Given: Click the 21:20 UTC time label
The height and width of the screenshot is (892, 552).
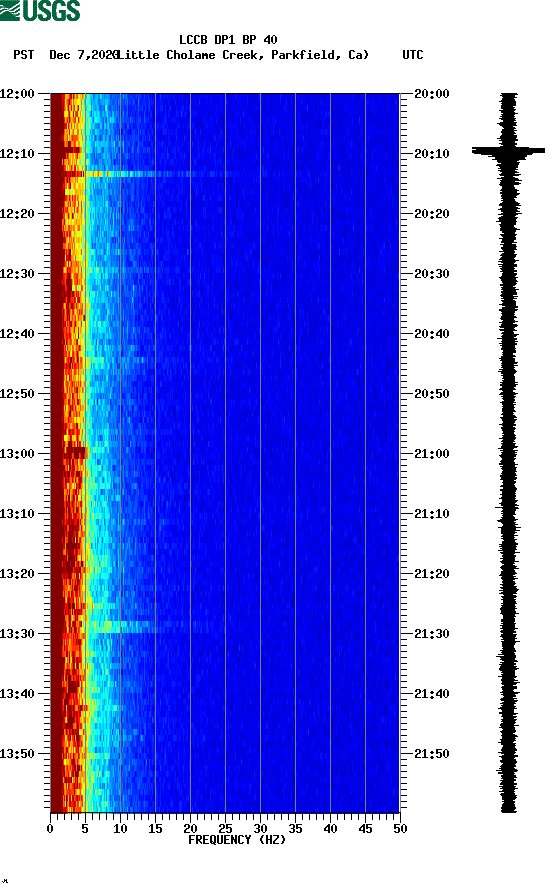Looking at the screenshot, I should pyautogui.click(x=432, y=574).
